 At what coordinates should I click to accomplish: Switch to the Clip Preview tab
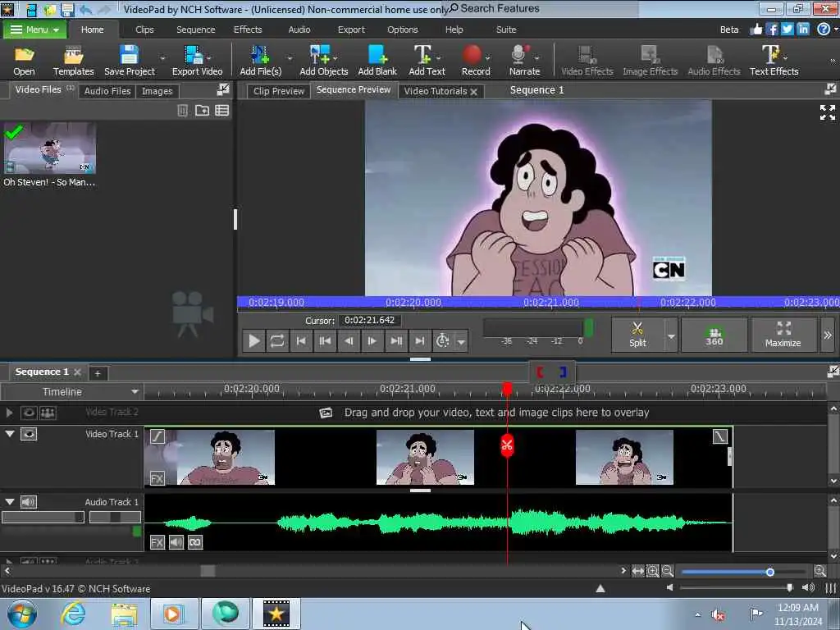[x=279, y=91]
